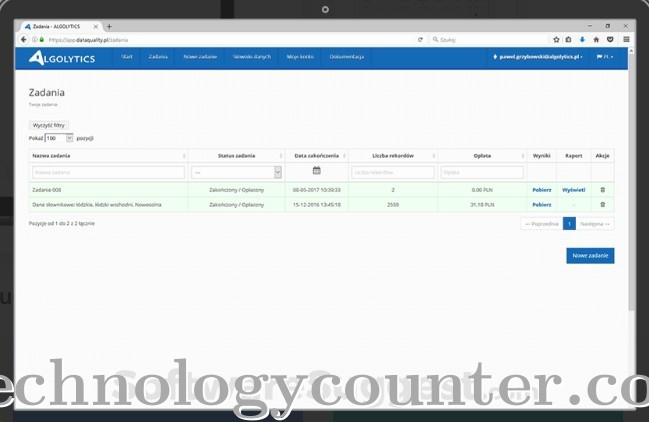
Task: Click the browser back arrow button
Action: pos(23,39)
